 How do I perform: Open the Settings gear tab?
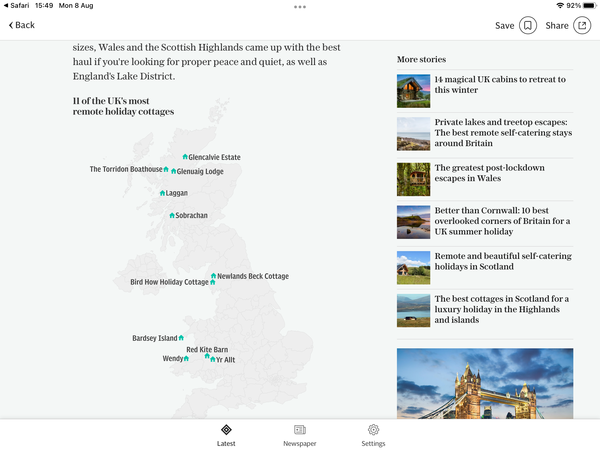coord(373,434)
